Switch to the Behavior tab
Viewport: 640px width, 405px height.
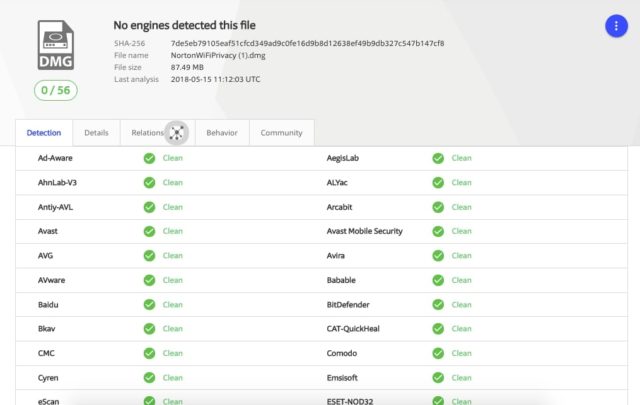(x=222, y=133)
